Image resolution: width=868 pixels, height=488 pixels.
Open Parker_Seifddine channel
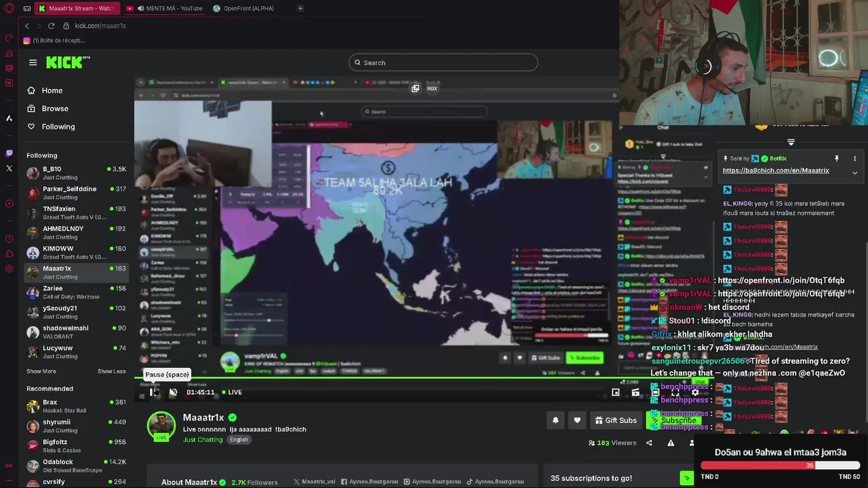point(76,192)
